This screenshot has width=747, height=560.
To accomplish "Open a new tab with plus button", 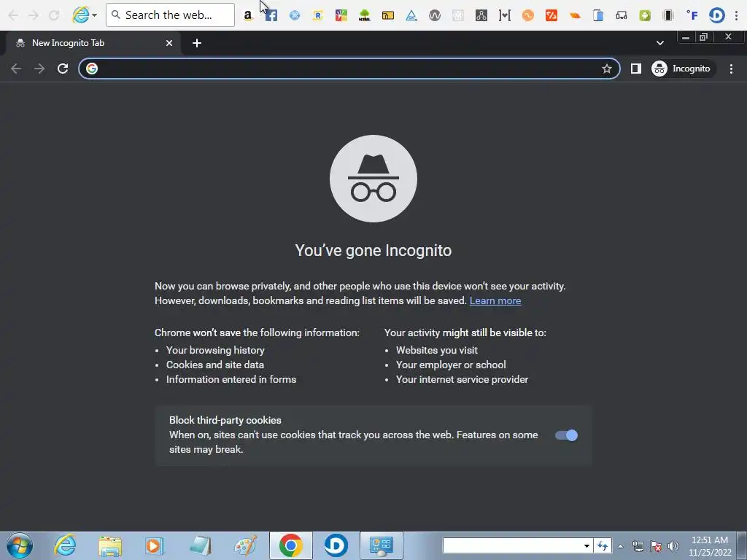I will click(x=197, y=43).
